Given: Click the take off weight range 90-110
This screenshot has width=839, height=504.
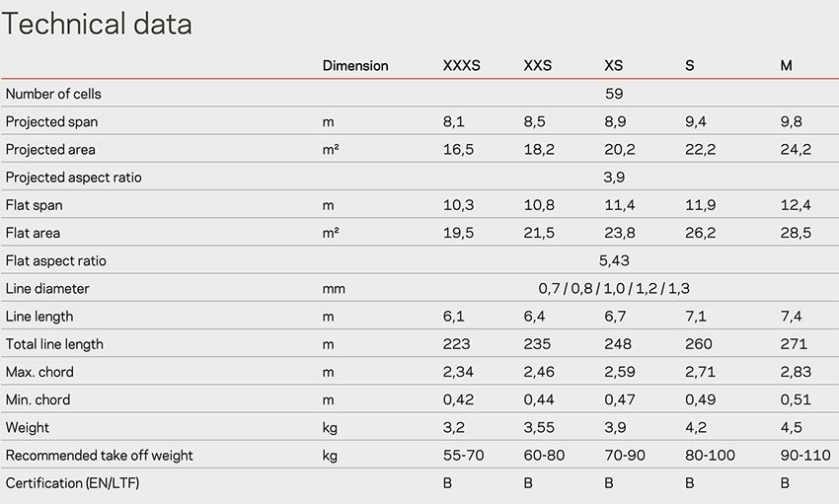Looking at the screenshot, I should point(805,456).
